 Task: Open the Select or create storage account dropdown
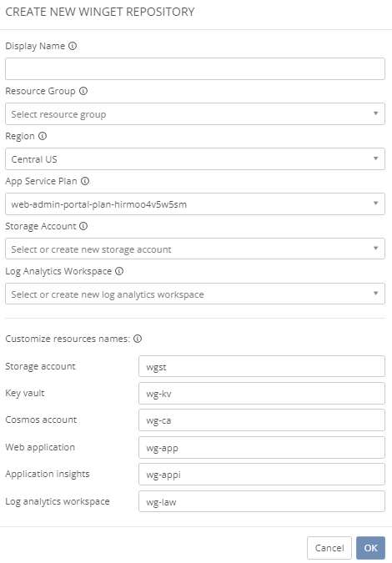click(x=195, y=249)
